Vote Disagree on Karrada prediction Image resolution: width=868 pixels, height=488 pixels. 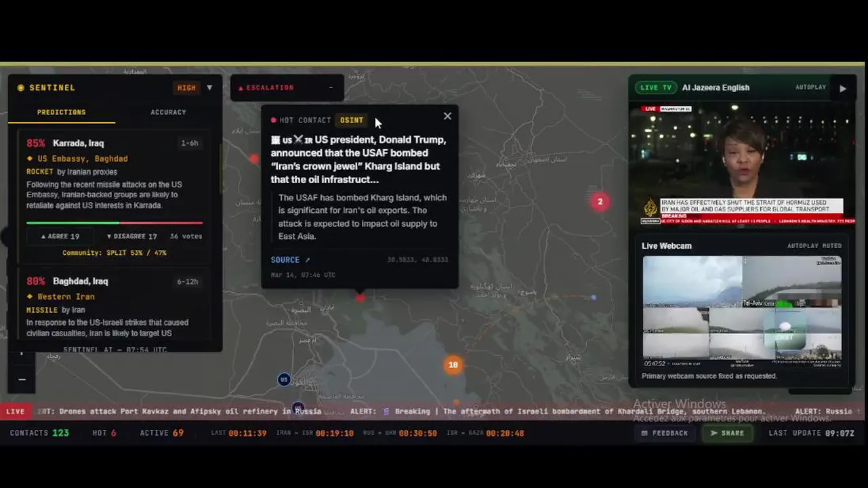pos(131,236)
